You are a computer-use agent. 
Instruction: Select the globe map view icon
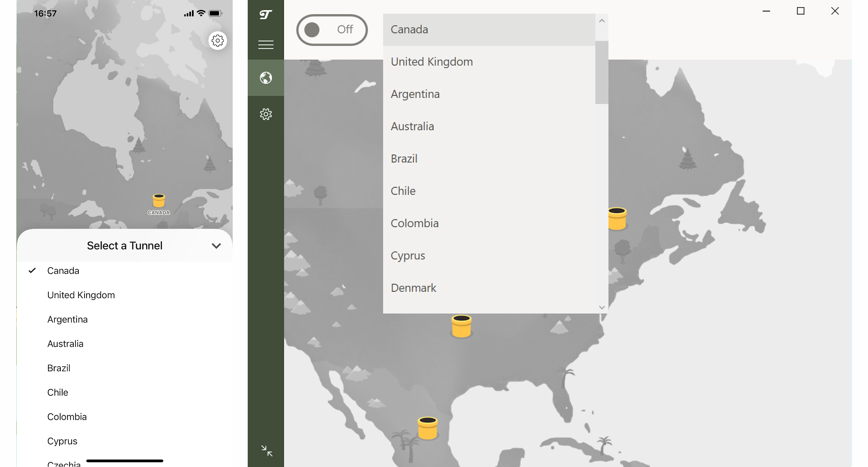tap(265, 78)
